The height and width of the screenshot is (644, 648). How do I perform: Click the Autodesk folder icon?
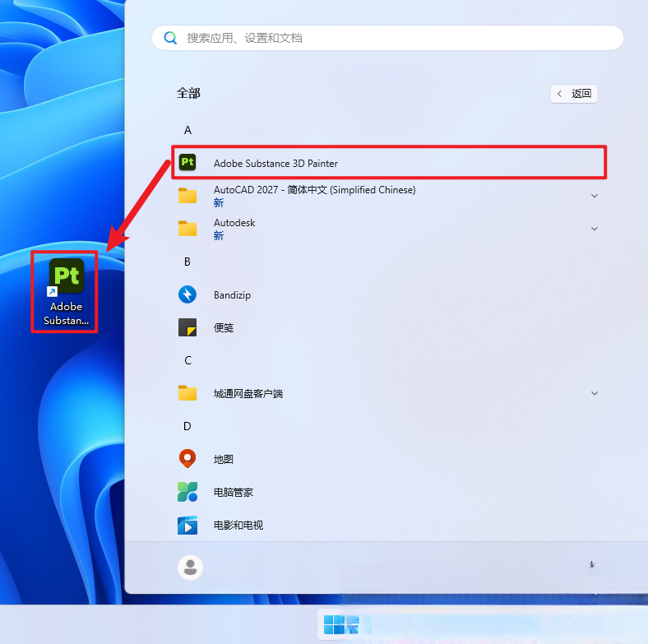187,229
